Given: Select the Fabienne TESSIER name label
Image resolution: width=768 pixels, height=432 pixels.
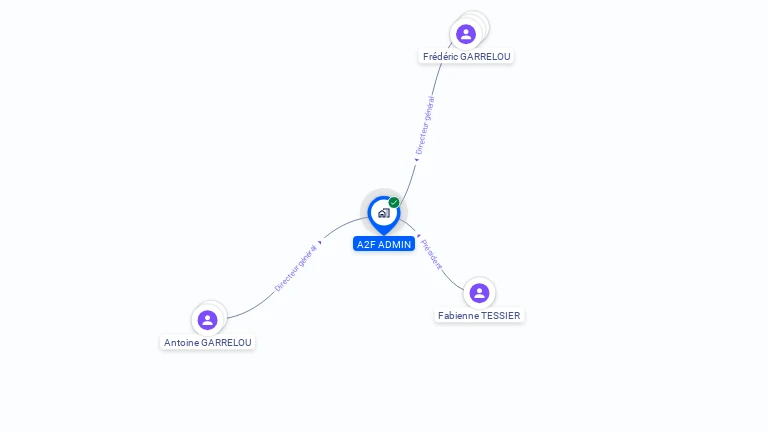Looking at the screenshot, I should pos(479,315).
